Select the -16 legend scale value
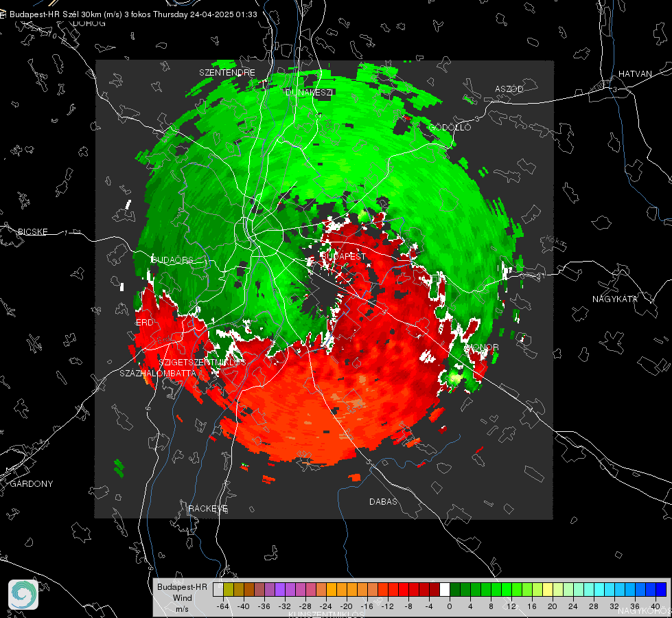 coord(367,606)
